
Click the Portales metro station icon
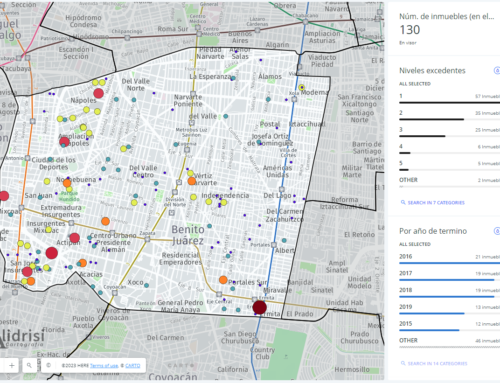pyautogui.click(x=274, y=245)
